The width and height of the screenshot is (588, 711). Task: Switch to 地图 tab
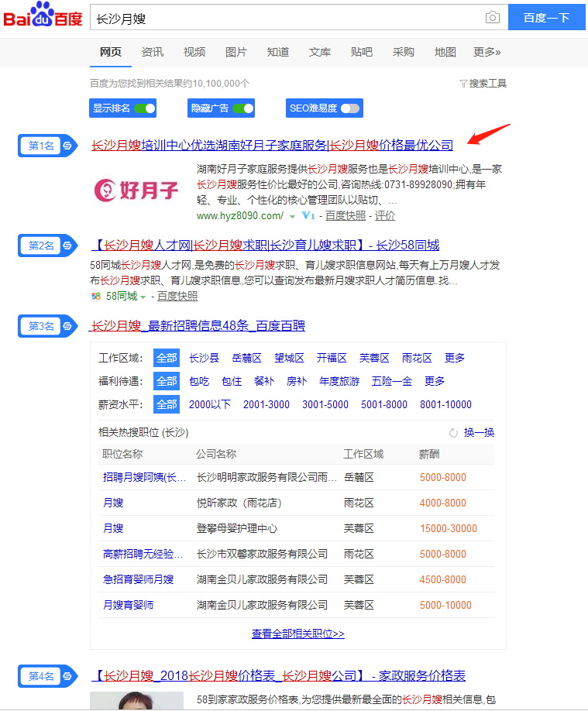click(x=445, y=52)
